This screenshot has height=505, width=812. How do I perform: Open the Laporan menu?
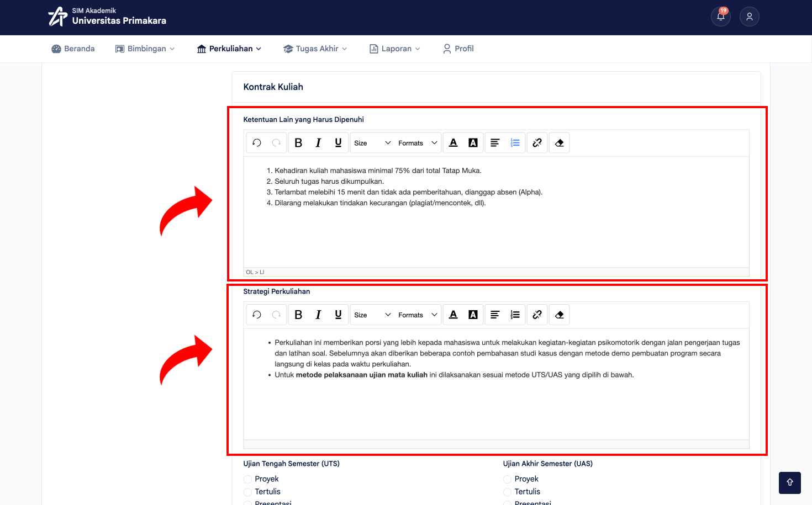(395, 49)
